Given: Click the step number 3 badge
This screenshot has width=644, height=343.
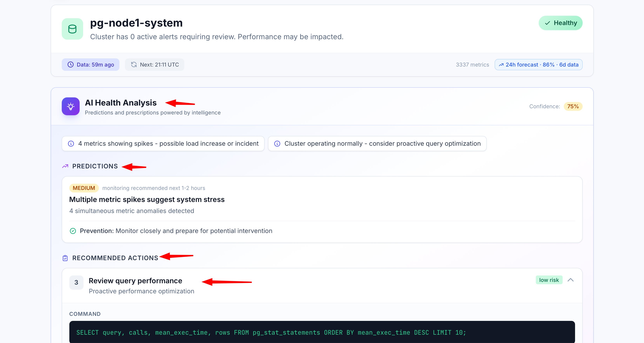Looking at the screenshot, I should [76, 282].
